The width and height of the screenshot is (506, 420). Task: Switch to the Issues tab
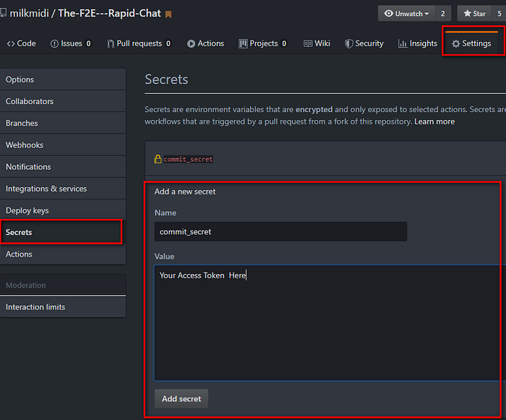click(x=71, y=43)
